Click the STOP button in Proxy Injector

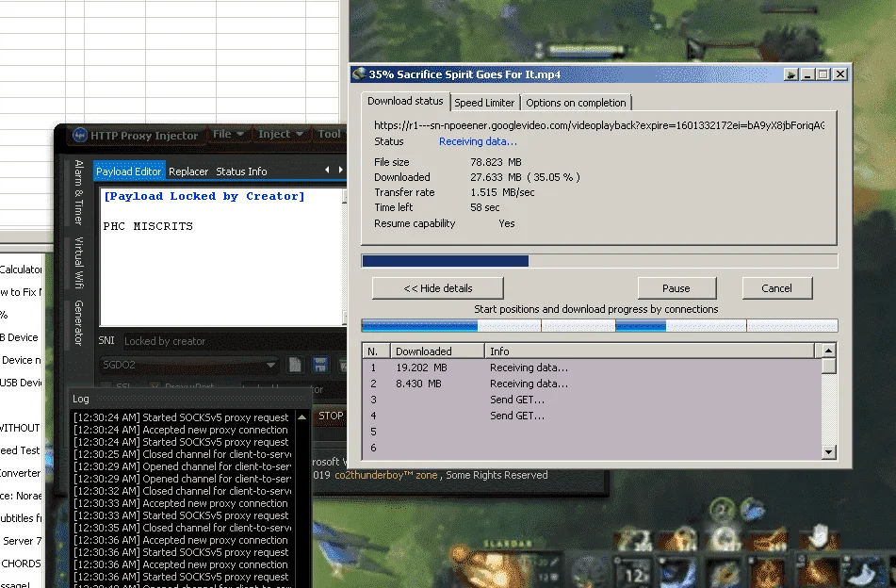(x=331, y=416)
